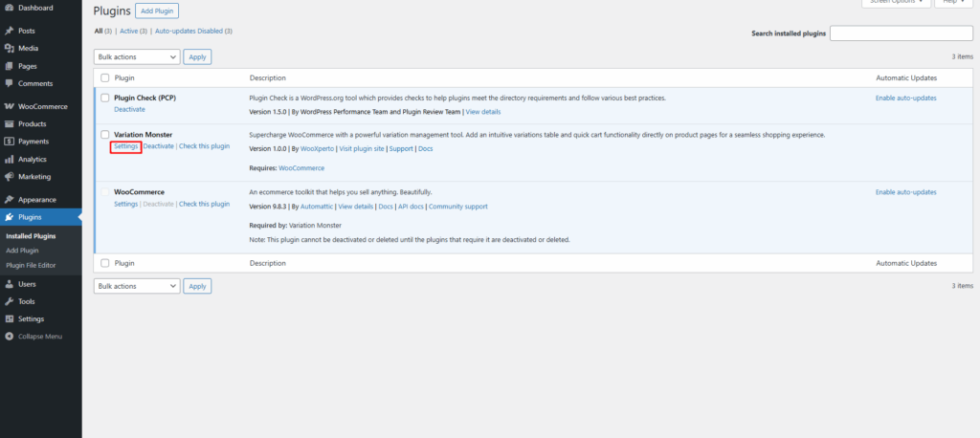Deactivate the Variation Monster plugin
Screen dimensions: 980x438
[159, 146]
